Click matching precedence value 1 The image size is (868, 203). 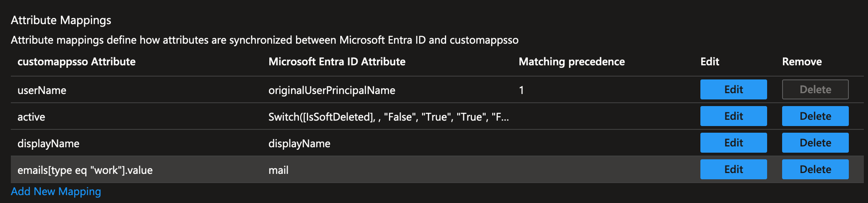pyautogui.click(x=521, y=90)
